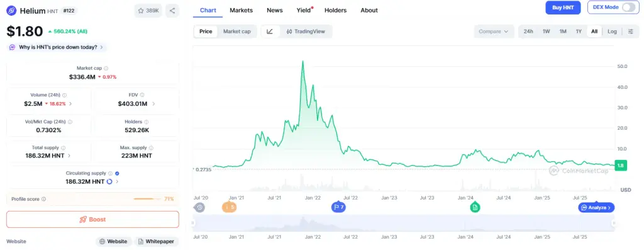The width and height of the screenshot is (644, 250).
Task: Click the 1.8 current price label
Action: click(620, 166)
